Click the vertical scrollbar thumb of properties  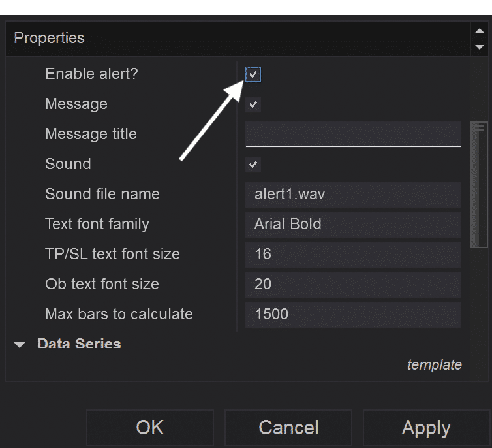478,185
